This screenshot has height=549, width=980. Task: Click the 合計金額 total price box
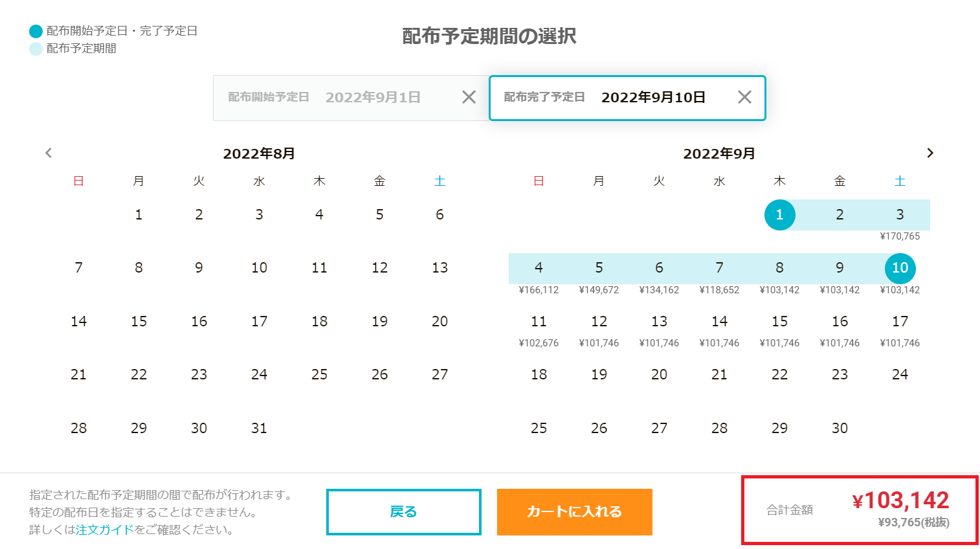tap(860, 510)
